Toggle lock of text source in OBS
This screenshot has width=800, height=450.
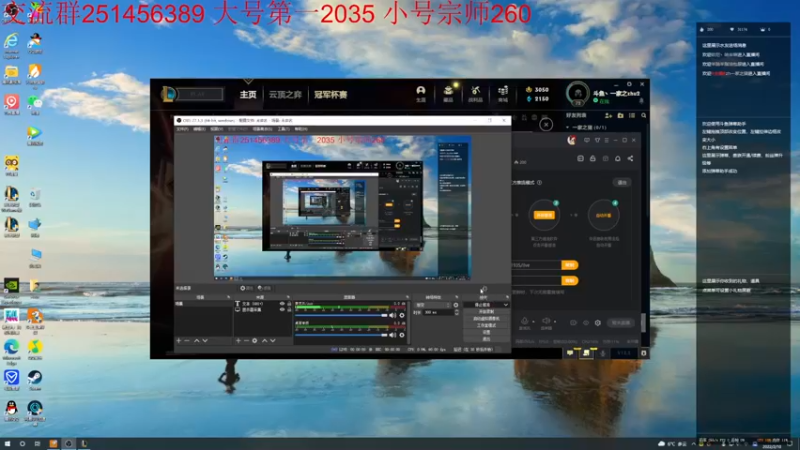pos(289,304)
